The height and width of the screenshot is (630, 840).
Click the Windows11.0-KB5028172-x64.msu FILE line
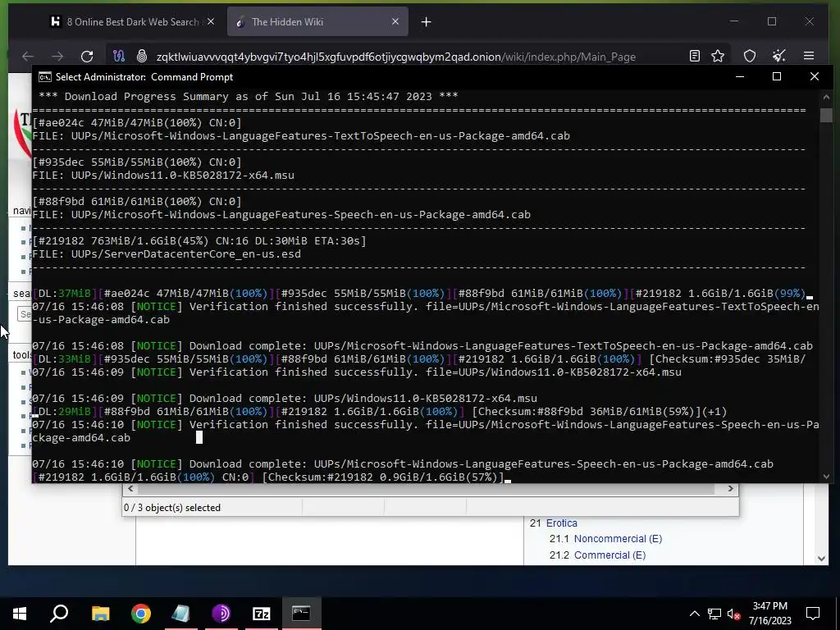pyautogui.click(x=163, y=176)
